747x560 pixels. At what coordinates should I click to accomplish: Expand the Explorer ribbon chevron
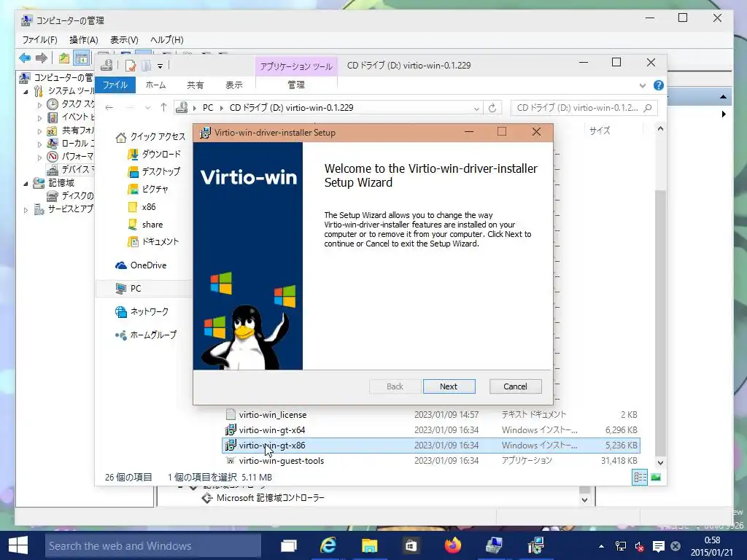(x=642, y=86)
